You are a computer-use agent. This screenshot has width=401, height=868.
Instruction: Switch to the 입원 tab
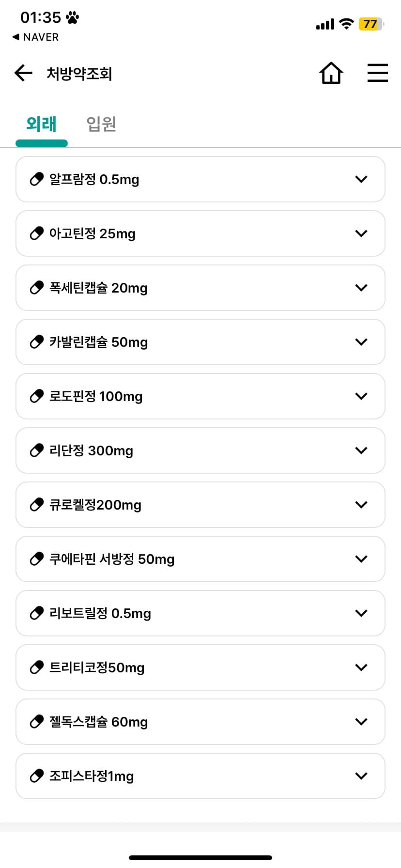point(101,124)
